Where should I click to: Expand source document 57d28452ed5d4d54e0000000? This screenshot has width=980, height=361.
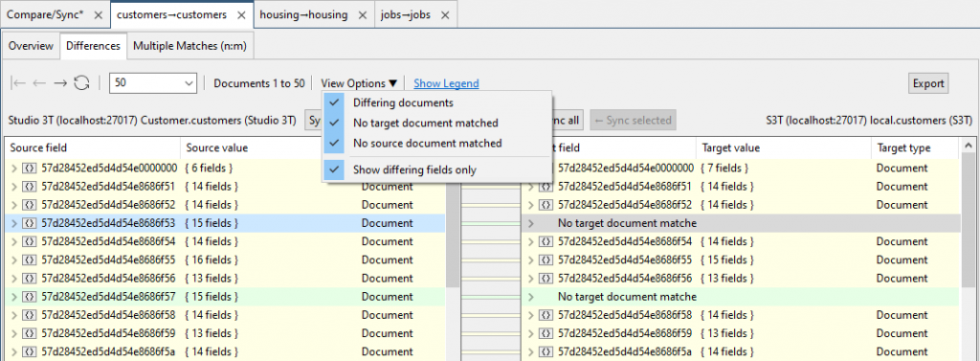click(15, 168)
